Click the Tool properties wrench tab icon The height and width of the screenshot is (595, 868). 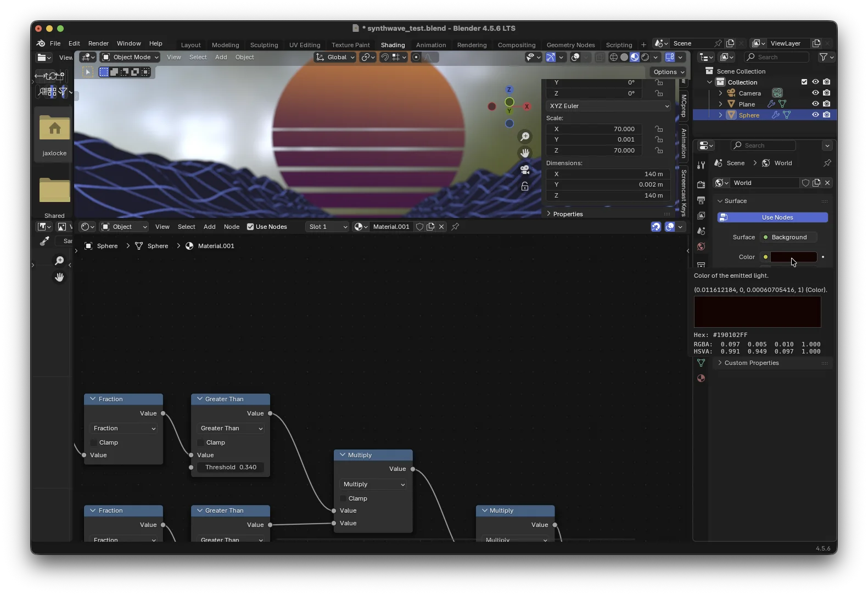coord(701,165)
